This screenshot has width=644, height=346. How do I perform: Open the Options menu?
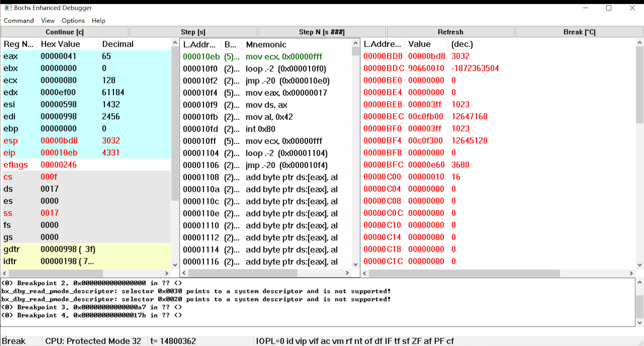pos(73,20)
